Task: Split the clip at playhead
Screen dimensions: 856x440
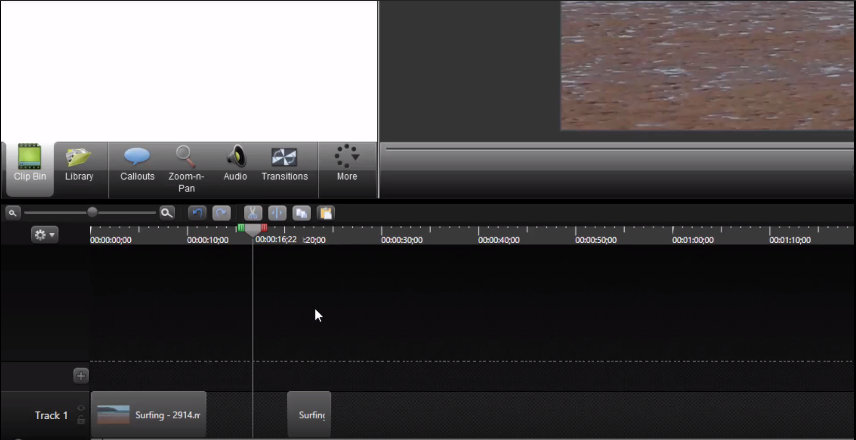Action: [x=277, y=213]
